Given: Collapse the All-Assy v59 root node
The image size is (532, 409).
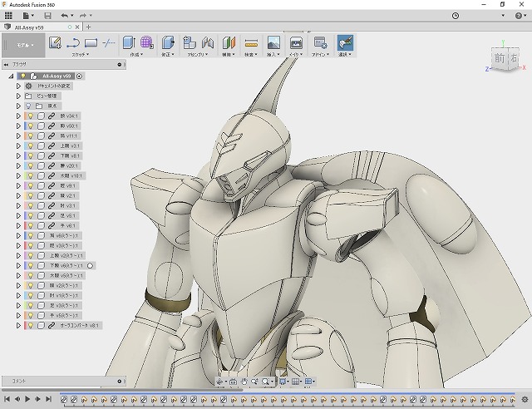Looking at the screenshot, I should click(11, 76).
